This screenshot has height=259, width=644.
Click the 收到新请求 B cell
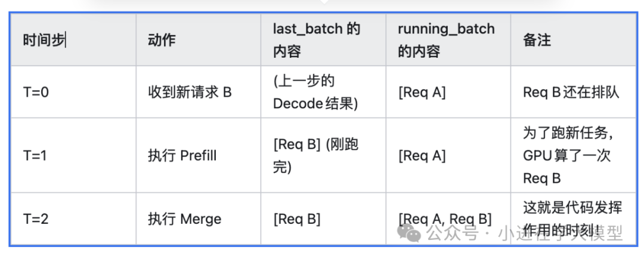pyautogui.click(x=190, y=92)
